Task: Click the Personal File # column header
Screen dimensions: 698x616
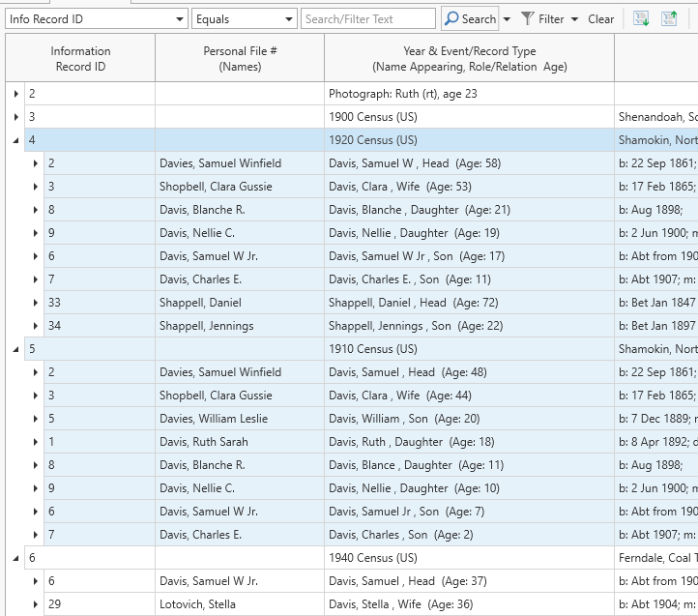Action: click(240, 58)
